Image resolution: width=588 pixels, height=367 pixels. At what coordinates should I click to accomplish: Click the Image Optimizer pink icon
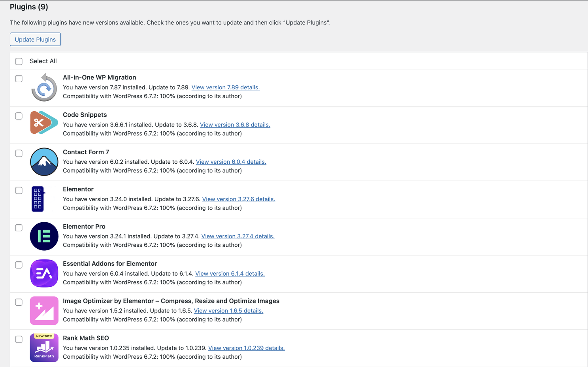[x=44, y=310]
